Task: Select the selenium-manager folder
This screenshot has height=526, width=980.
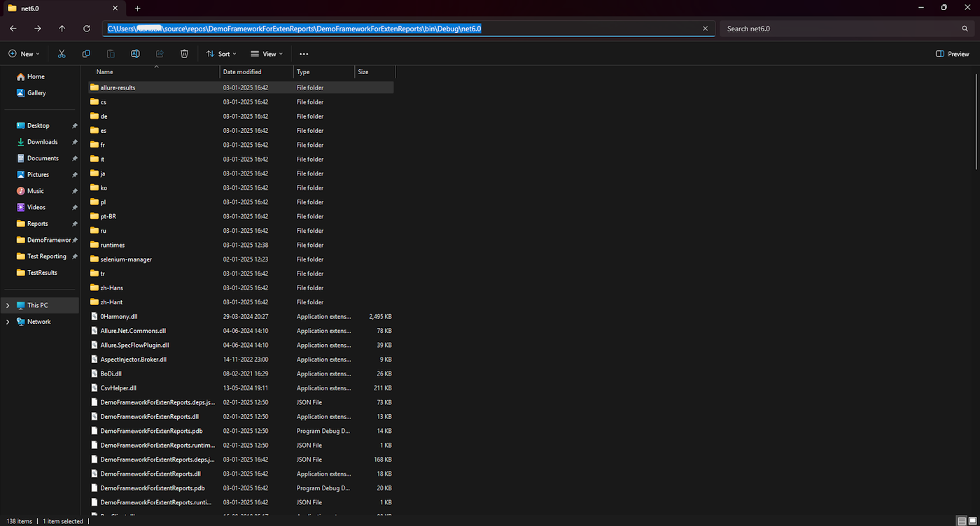Action: click(x=241, y=260)
